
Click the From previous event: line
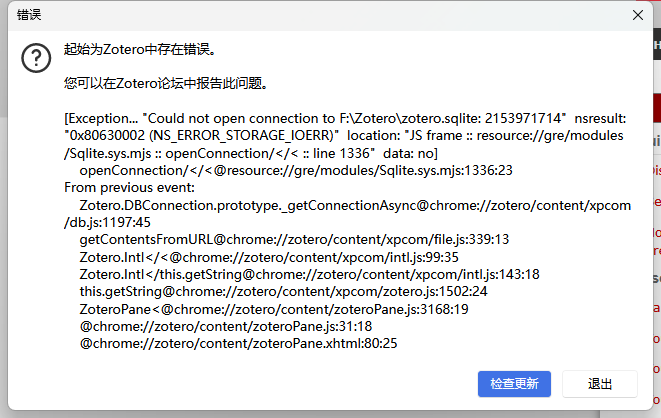[x=129, y=188]
